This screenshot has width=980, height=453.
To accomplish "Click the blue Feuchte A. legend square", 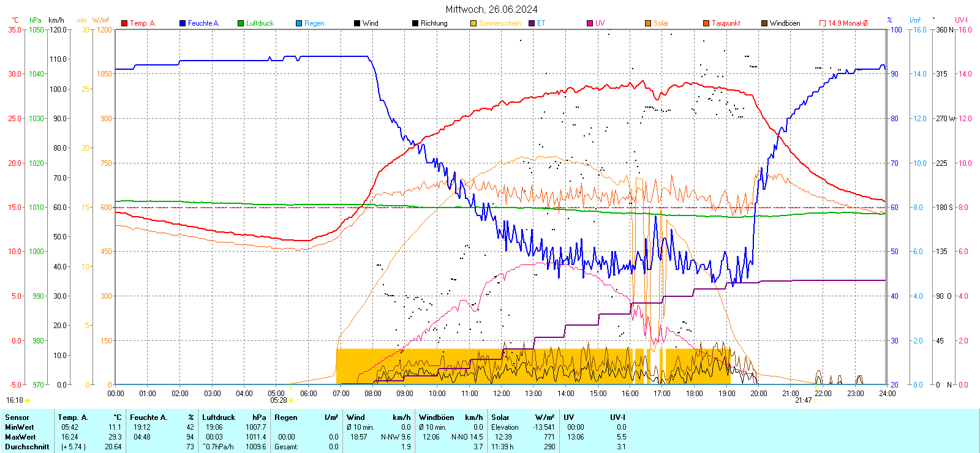I will 183,23.
